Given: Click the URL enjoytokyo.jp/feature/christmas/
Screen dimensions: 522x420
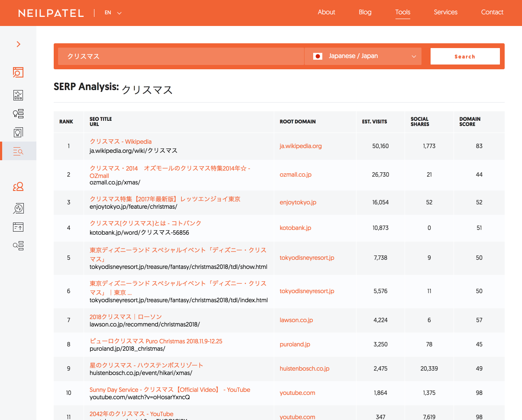Looking at the screenshot, I should tap(133, 207).
